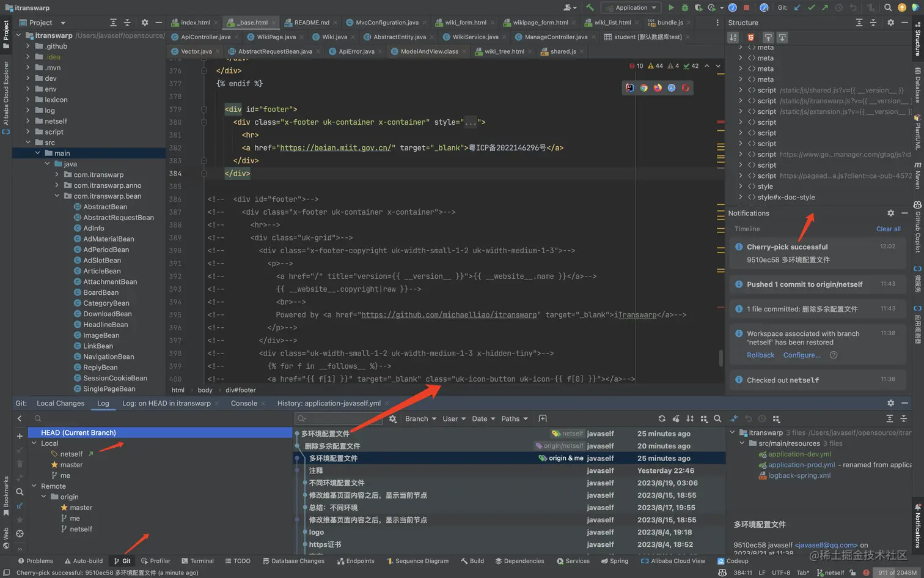
Task: Open Structure panel settings gear
Action: (x=890, y=23)
